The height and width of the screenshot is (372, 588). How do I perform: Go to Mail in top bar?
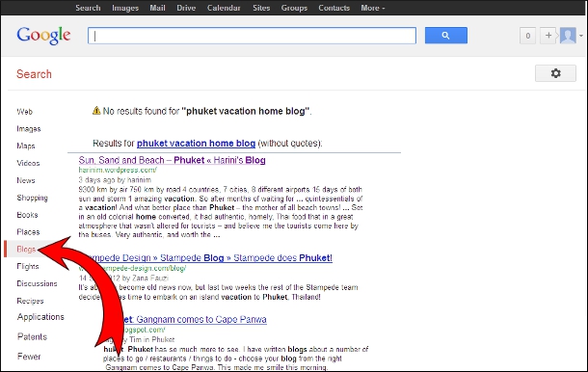[157, 8]
